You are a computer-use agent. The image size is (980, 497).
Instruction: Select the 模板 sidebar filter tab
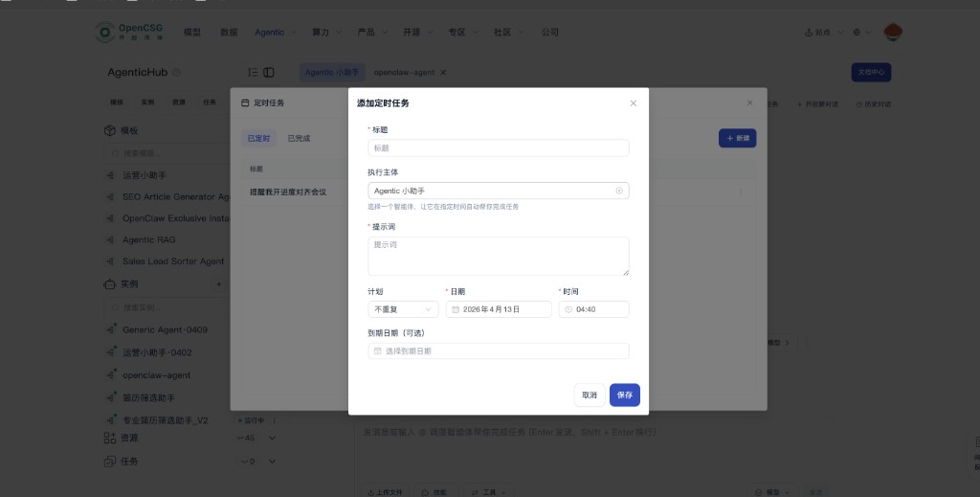[x=117, y=102]
